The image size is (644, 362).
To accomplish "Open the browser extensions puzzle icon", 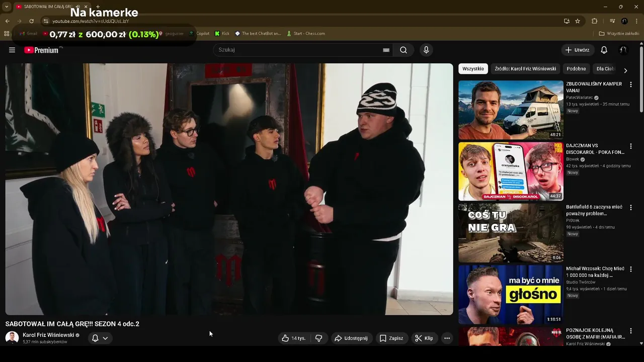I will [x=594, y=21].
